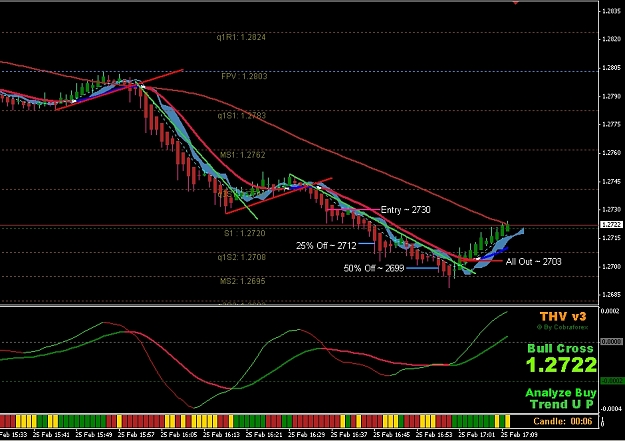Click the 25 Feb 16:29 time label
This screenshot has height=441, width=625.
pyautogui.click(x=307, y=435)
